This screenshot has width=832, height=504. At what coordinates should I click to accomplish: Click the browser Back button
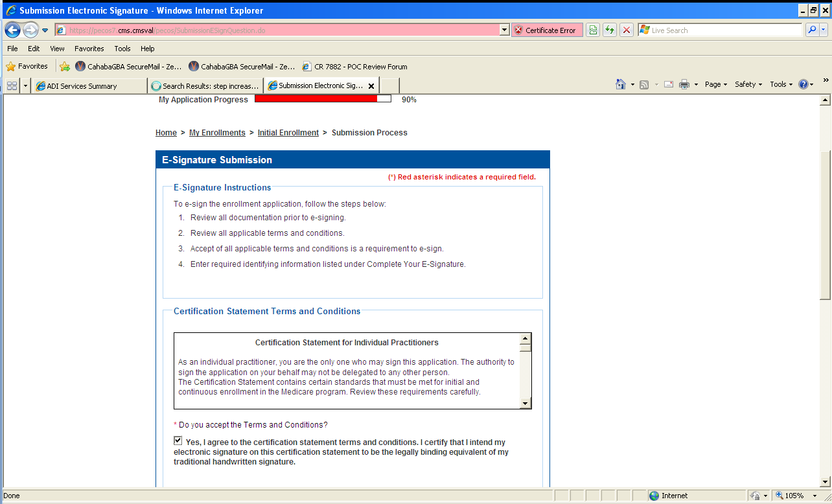[13, 30]
